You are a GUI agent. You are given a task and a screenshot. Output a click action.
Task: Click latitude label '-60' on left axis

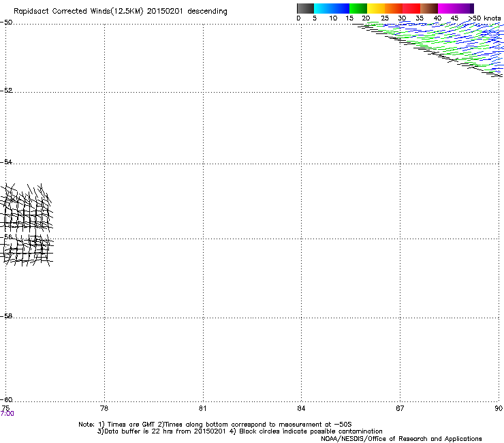point(6,399)
